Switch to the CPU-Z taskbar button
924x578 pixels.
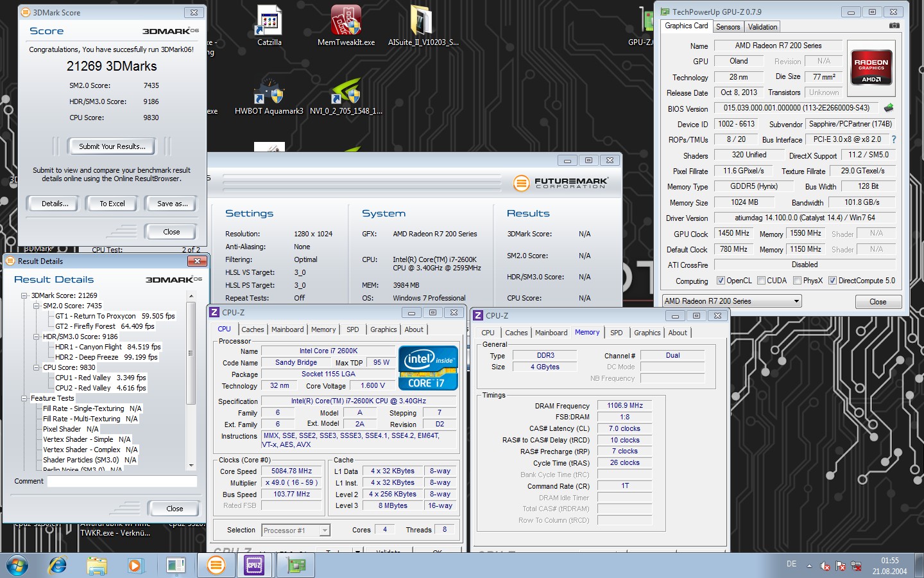coord(255,565)
